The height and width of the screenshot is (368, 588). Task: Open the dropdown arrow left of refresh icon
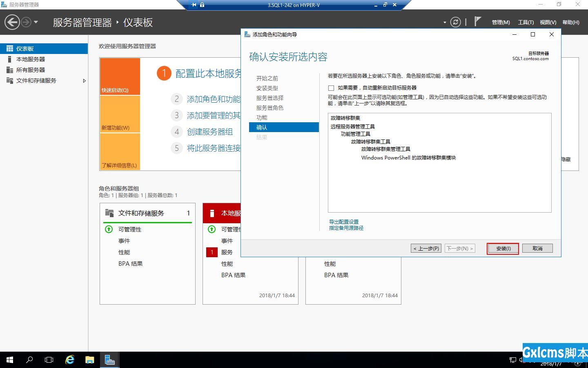click(445, 22)
